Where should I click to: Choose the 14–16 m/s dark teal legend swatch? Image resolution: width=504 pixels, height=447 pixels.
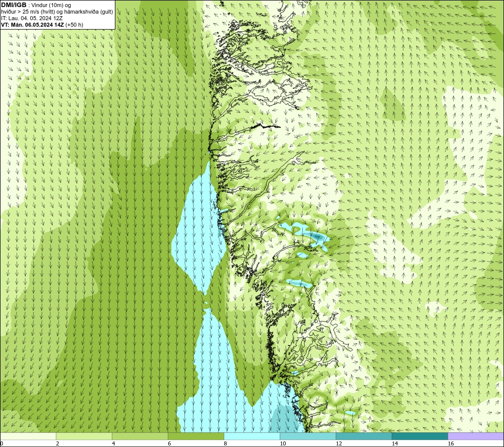pos(419,436)
